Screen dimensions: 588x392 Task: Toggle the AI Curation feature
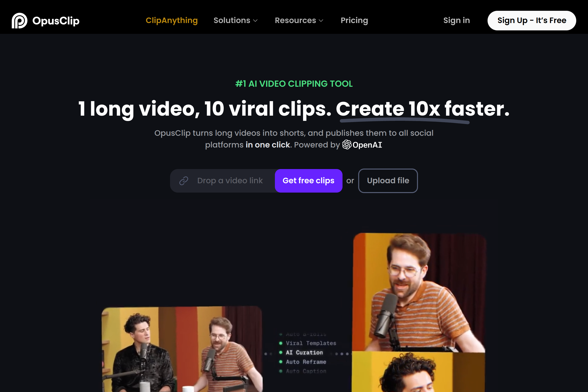[305, 353]
